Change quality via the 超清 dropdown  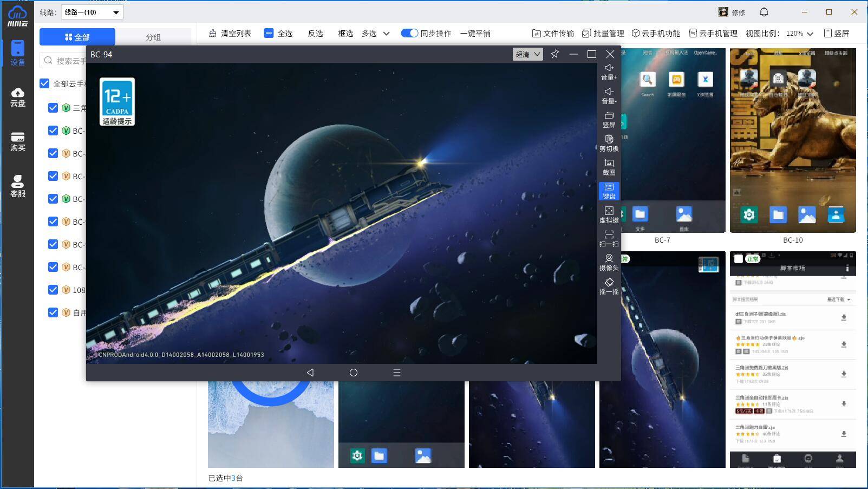tap(528, 54)
